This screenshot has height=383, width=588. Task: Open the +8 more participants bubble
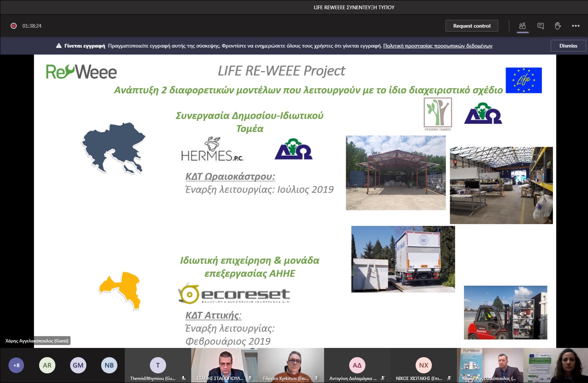tap(16, 365)
